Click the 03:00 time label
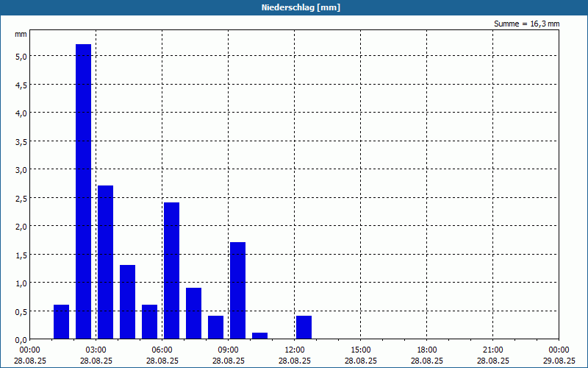 pyautogui.click(x=96, y=350)
